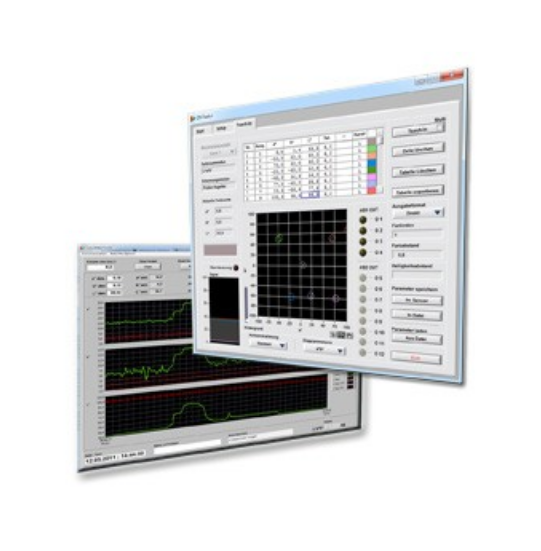This screenshot has height=551, width=541.
Task: Click top-left value field in back window
Action: [x=100, y=267]
